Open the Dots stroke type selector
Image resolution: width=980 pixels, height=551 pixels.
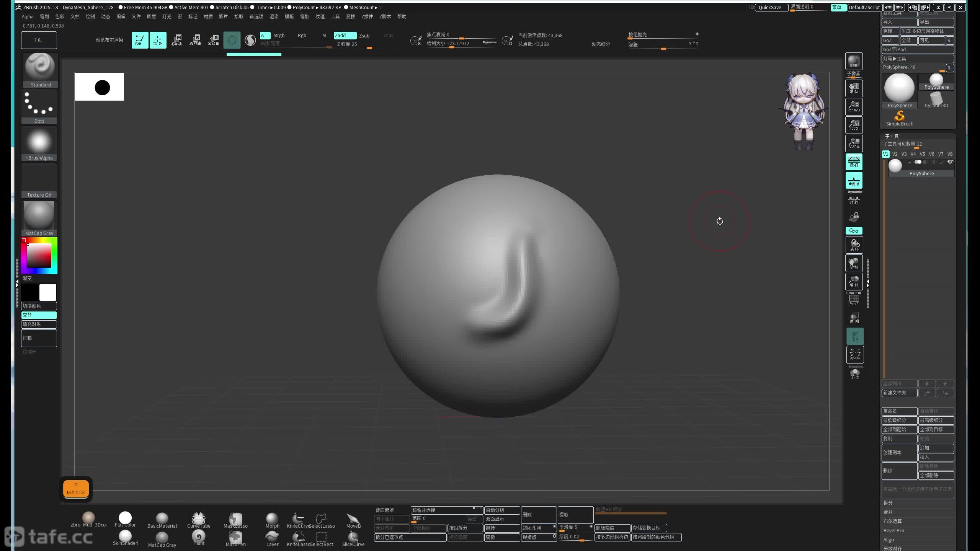(x=39, y=107)
